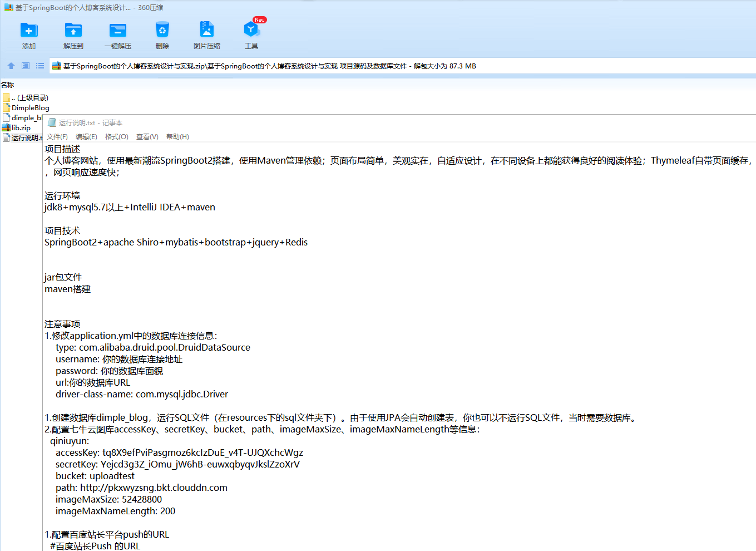The image size is (756, 551).
Task: Select the dimple_bl file icon
Action: (7, 117)
